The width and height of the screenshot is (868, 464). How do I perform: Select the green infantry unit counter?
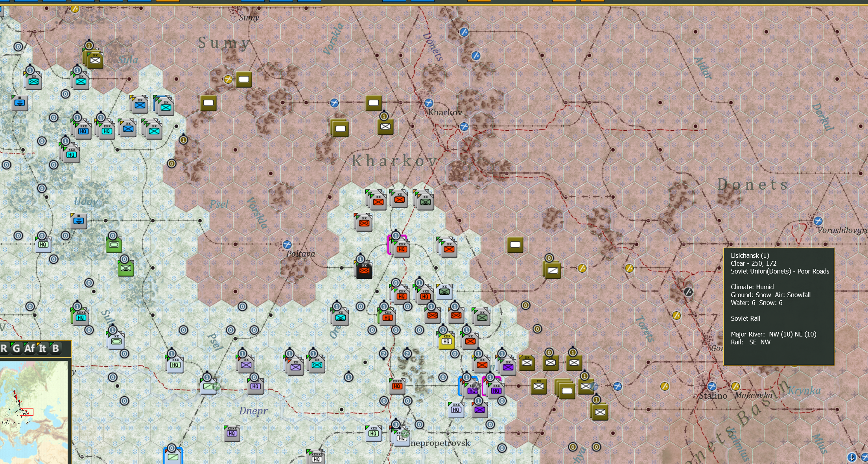[x=126, y=268]
